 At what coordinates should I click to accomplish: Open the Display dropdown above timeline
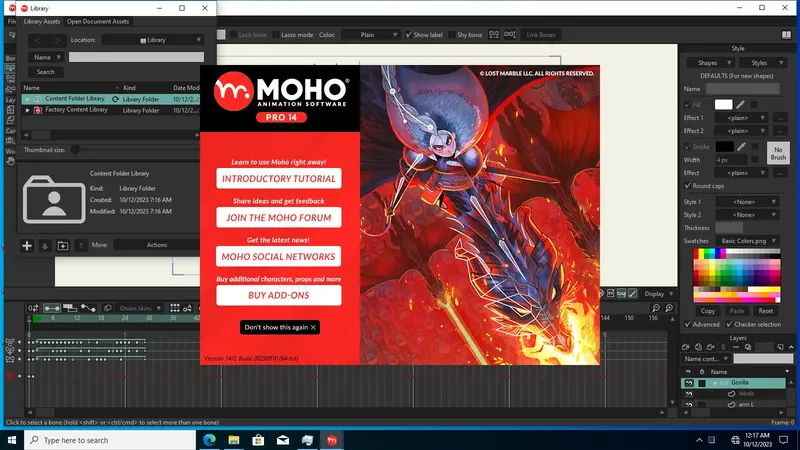[x=658, y=294]
